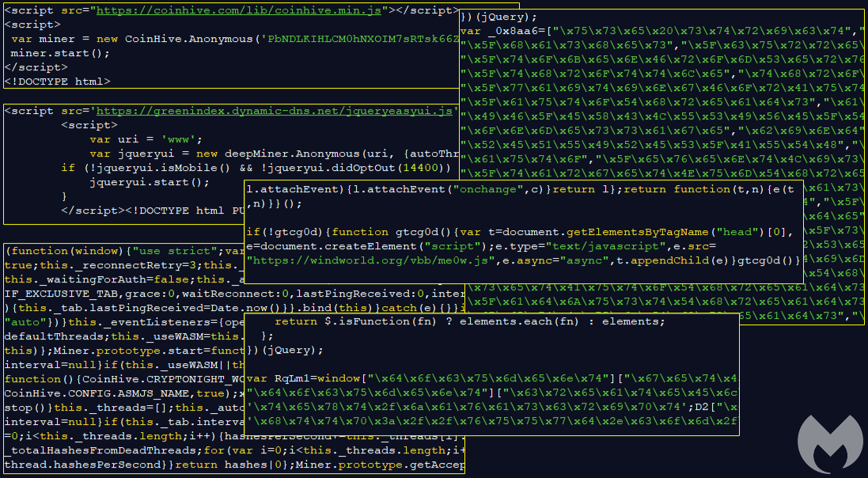
Task: Click the '<!DOCTYPE html>' line in first snippet
Action: [58, 82]
